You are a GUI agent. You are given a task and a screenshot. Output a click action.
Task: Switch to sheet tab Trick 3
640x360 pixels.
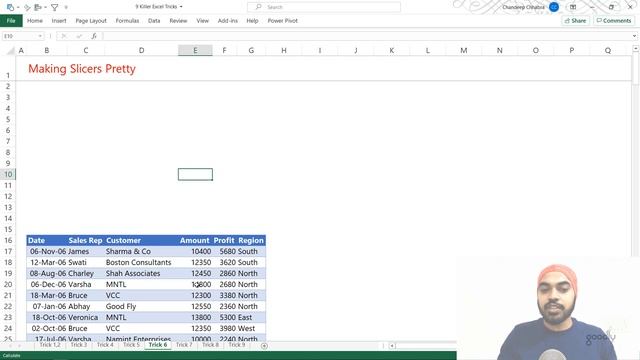coord(79,345)
